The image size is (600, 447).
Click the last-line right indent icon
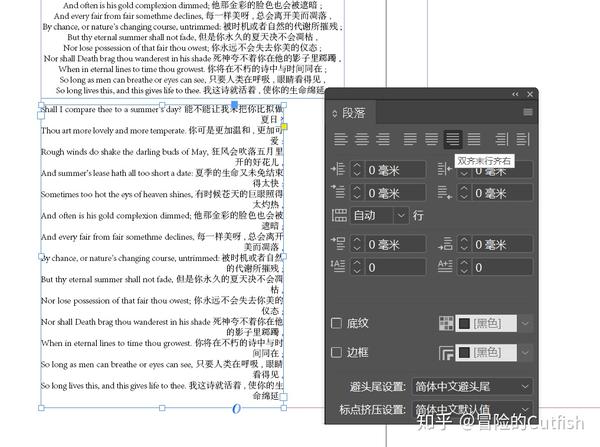point(445,192)
